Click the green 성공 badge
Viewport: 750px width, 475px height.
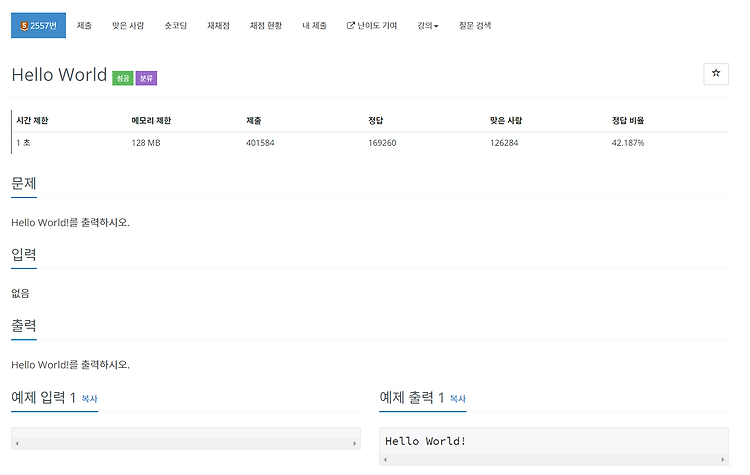pyautogui.click(x=123, y=78)
